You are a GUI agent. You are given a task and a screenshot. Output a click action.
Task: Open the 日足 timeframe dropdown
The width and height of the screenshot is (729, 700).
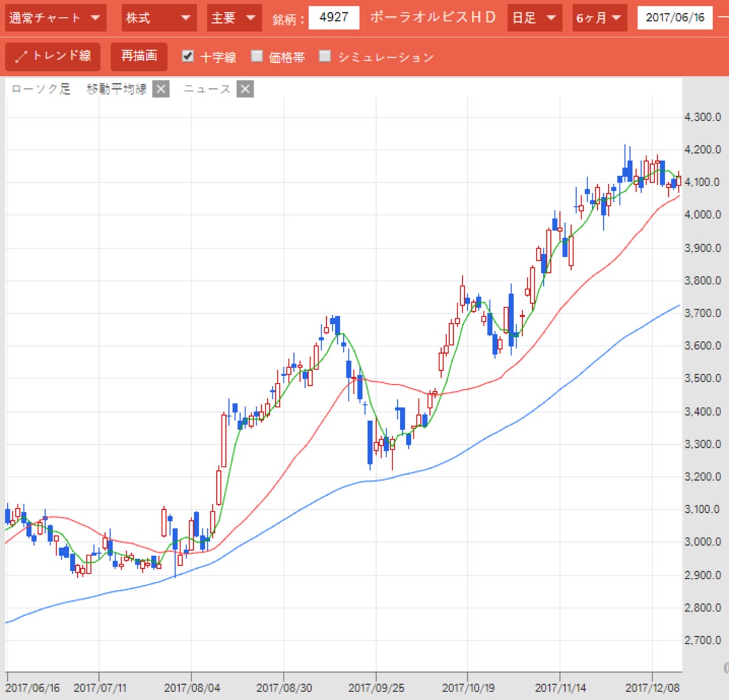[535, 18]
